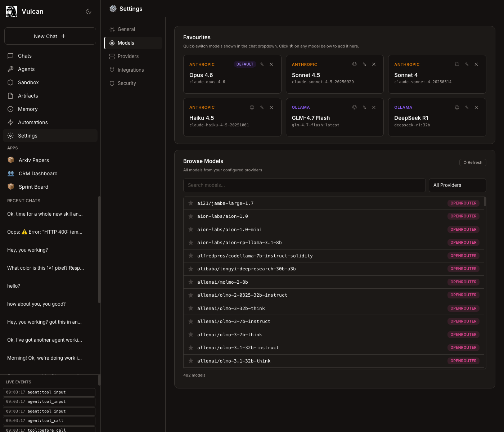The width and height of the screenshot is (504, 432).
Task: Click the Search models input field
Action: click(304, 185)
